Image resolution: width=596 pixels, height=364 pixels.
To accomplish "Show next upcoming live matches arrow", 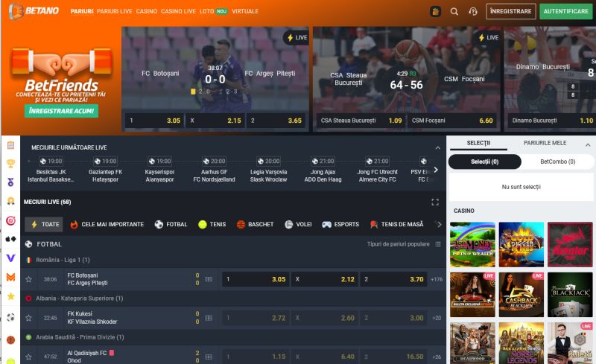I will pos(436,170).
